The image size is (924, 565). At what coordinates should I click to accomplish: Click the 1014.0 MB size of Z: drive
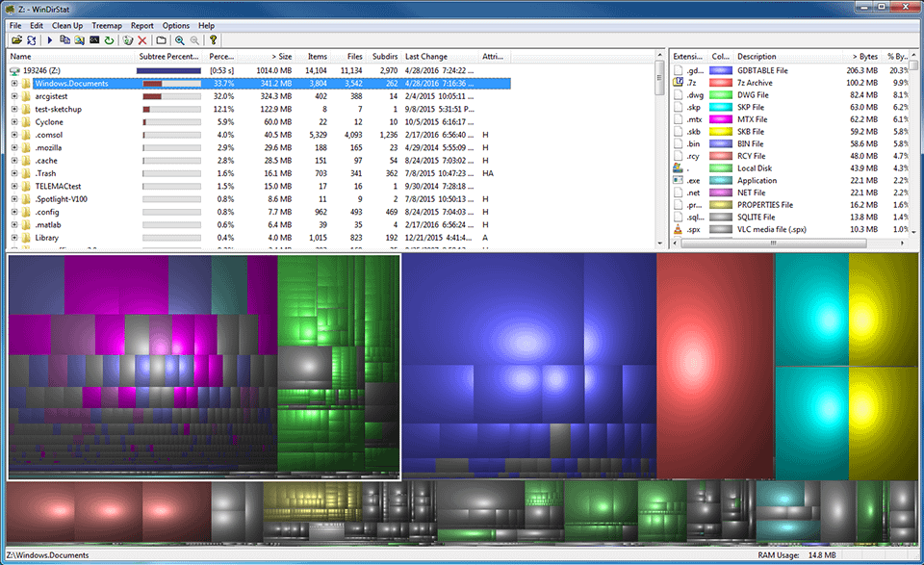274,70
